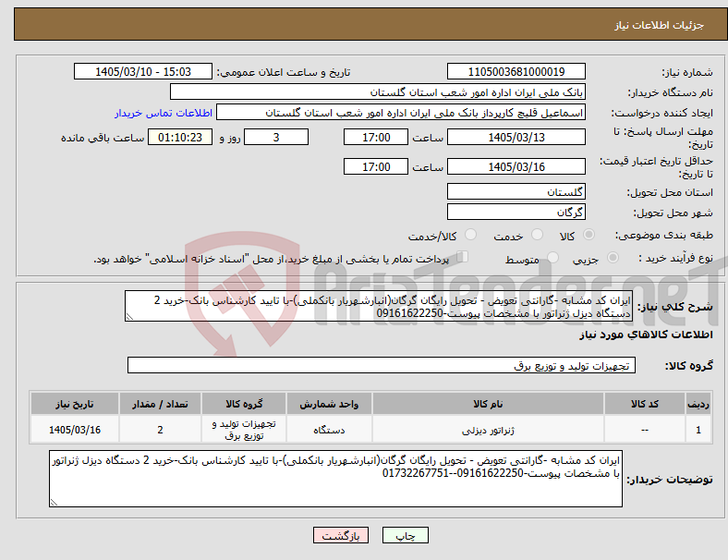Click the price validity date 1405/03/16 field
Screen dimensions: 728x560
[516, 166]
